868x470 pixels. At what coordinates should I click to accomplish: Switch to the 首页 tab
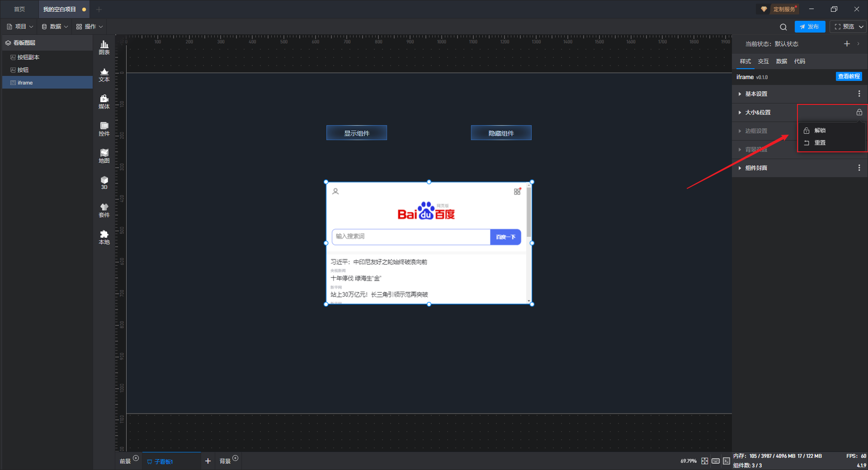19,9
